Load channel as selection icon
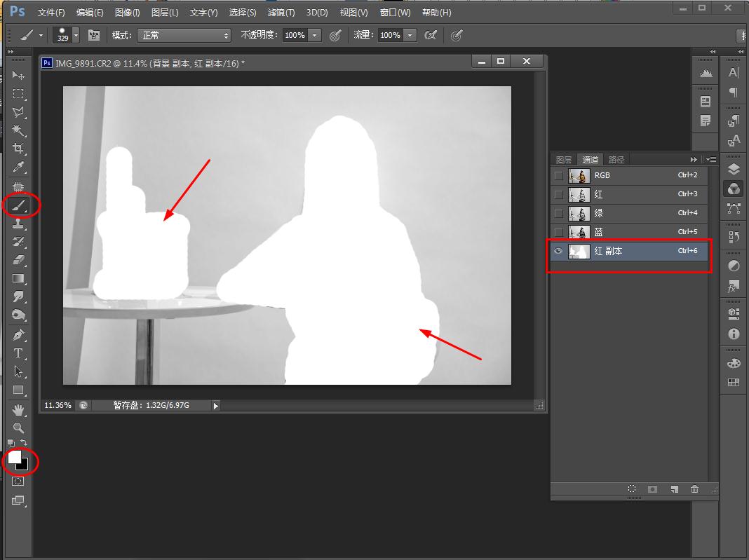The height and width of the screenshot is (560, 749). [632, 489]
